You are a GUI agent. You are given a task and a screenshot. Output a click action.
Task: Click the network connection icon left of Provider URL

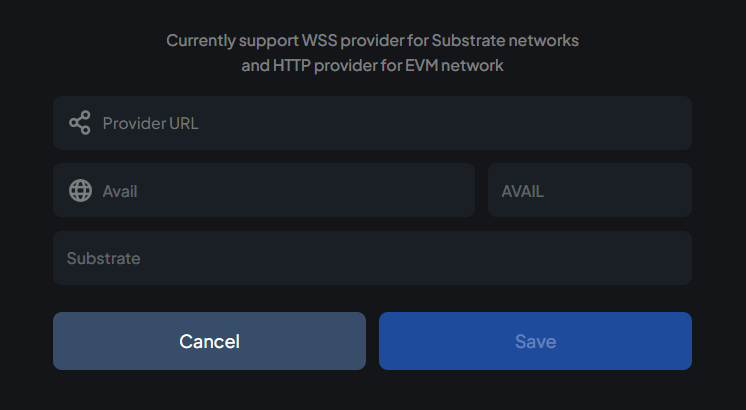(x=80, y=123)
